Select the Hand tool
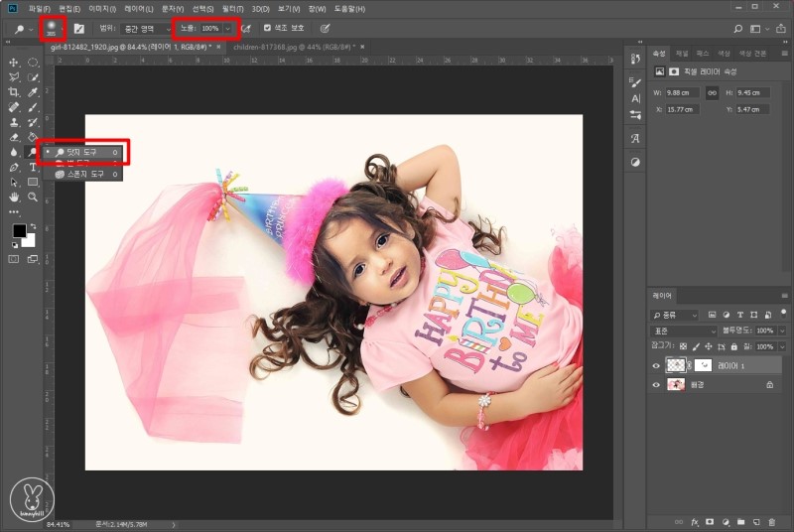The height and width of the screenshot is (532, 794). click(14, 198)
